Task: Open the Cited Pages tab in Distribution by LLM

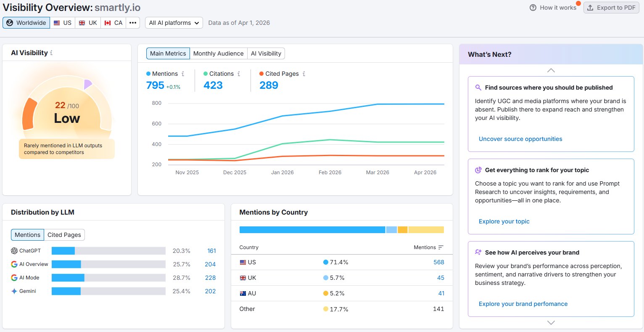Action: [64, 234]
